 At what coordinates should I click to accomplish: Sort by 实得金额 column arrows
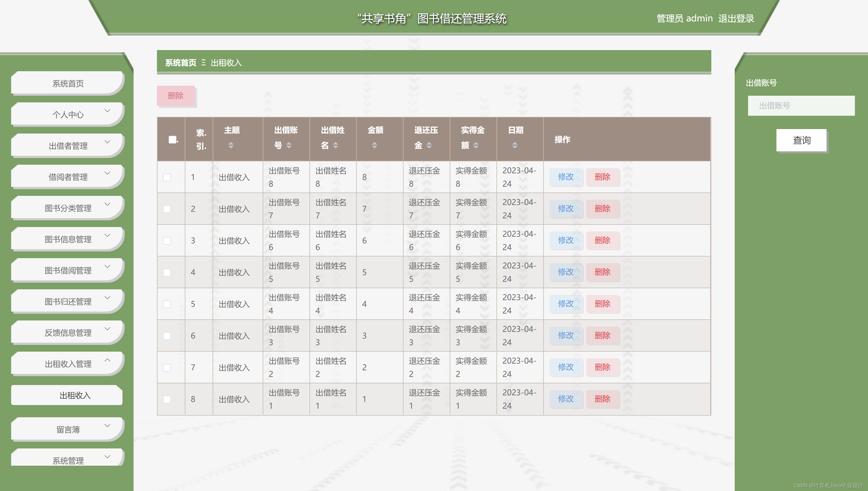coord(476,145)
